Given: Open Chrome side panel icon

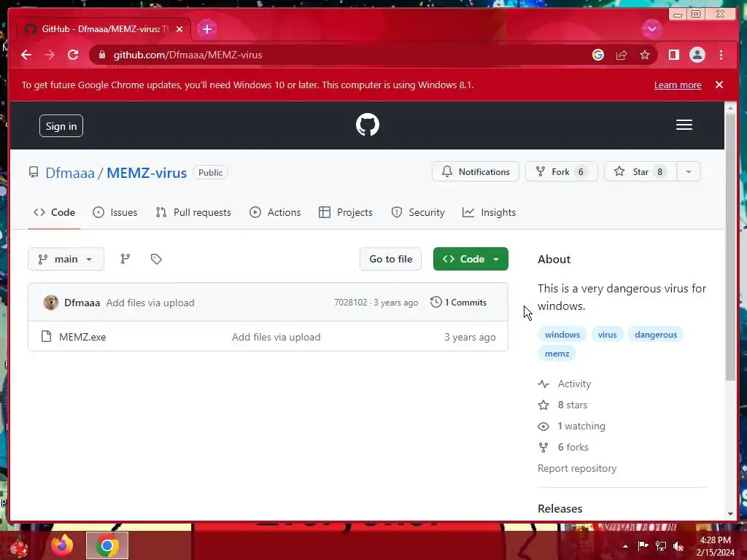Looking at the screenshot, I should (x=673, y=55).
